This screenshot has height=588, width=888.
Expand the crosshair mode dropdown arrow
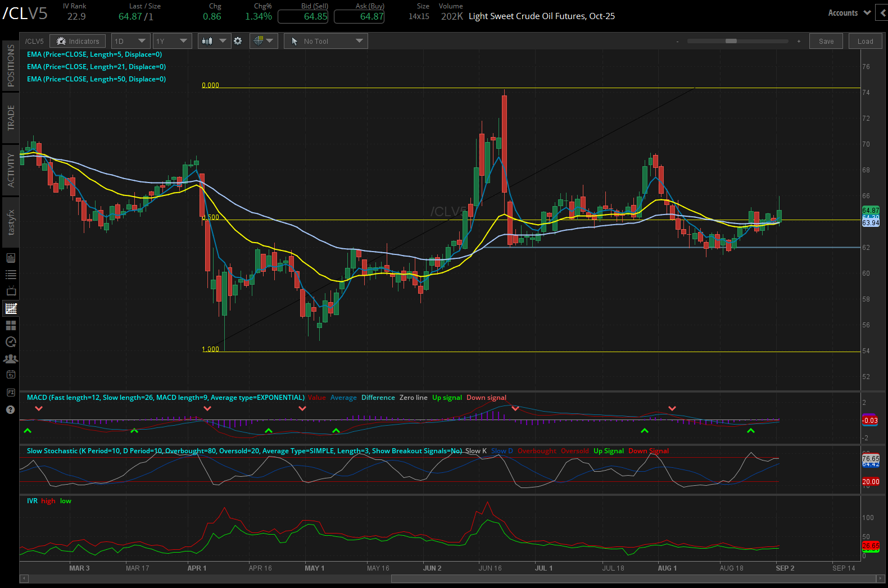pos(270,40)
